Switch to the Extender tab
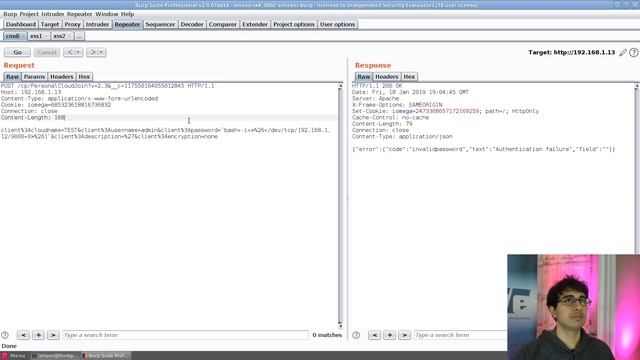The width and height of the screenshot is (640, 360). pyautogui.click(x=255, y=24)
